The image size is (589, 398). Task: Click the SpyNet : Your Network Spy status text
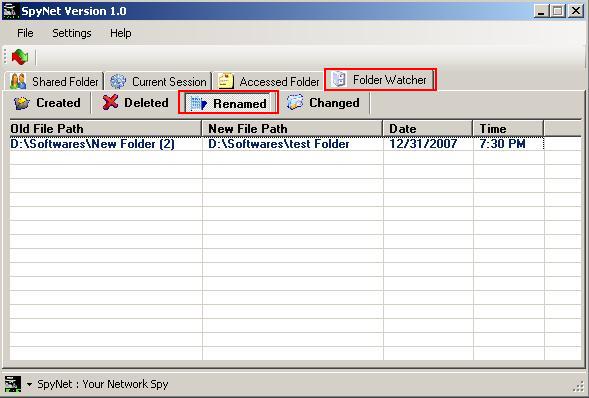(103, 384)
